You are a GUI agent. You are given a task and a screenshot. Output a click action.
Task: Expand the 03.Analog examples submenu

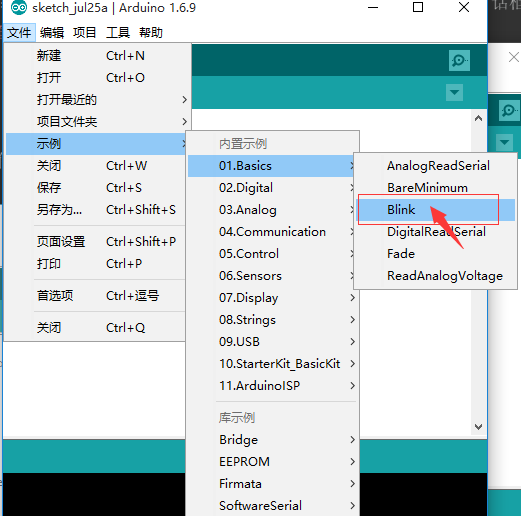pyautogui.click(x=271, y=210)
